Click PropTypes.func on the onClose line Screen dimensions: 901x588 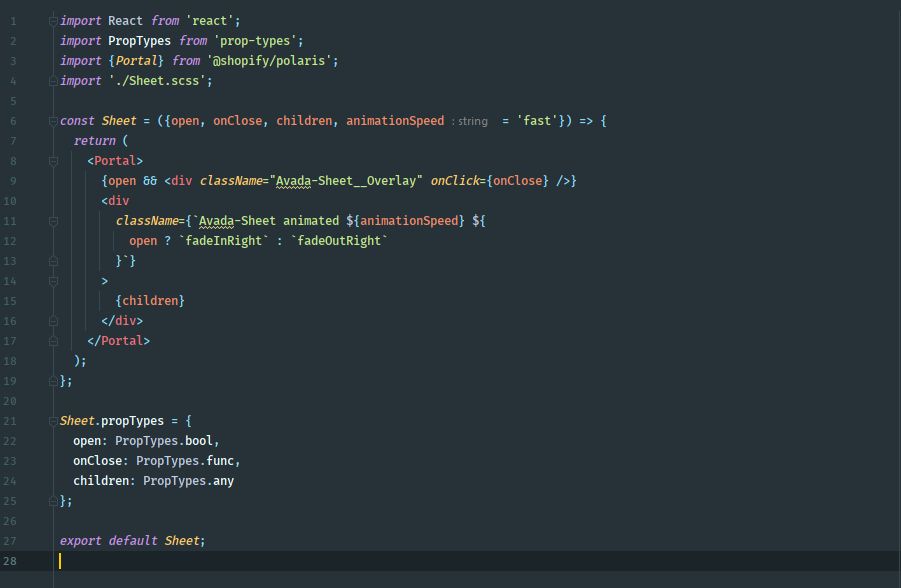[x=188, y=461]
